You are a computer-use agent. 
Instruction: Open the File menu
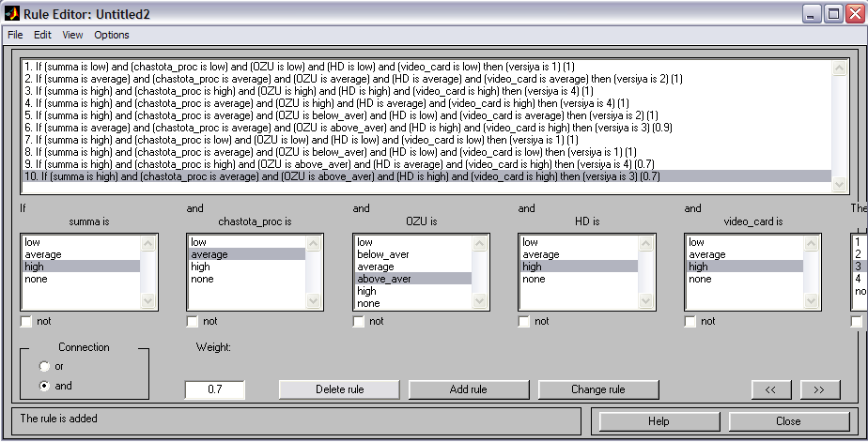15,35
